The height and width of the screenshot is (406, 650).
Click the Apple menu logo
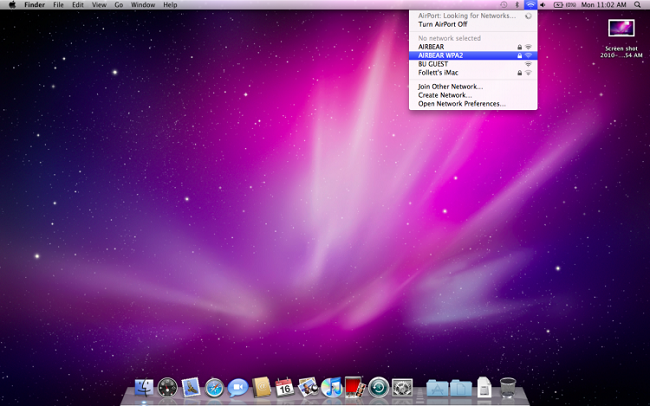12,5
